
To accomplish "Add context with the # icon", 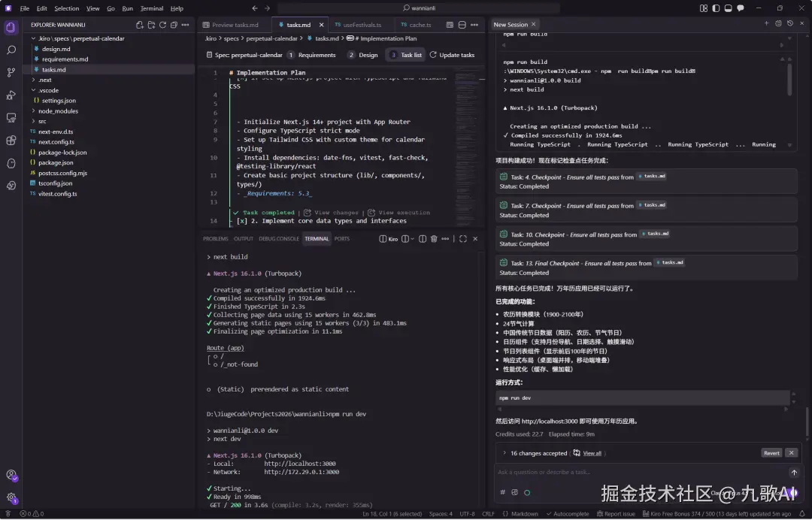I will click(x=502, y=493).
